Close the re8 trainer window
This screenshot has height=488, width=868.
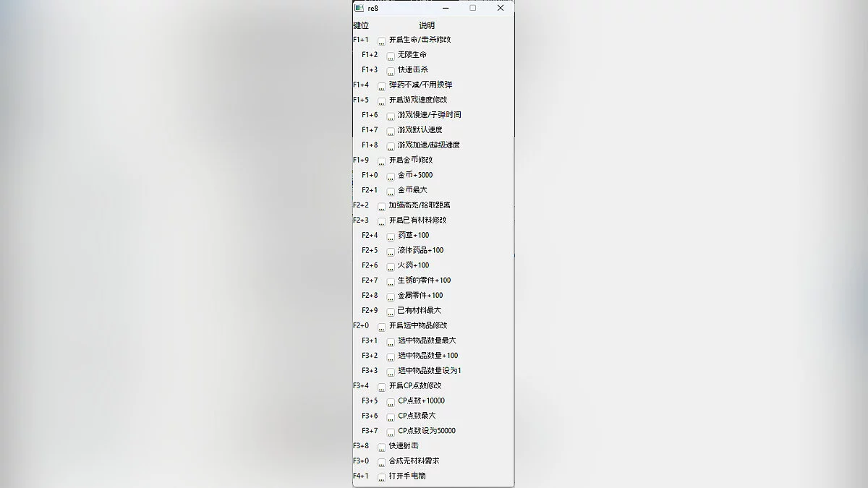tap(501, 8)
